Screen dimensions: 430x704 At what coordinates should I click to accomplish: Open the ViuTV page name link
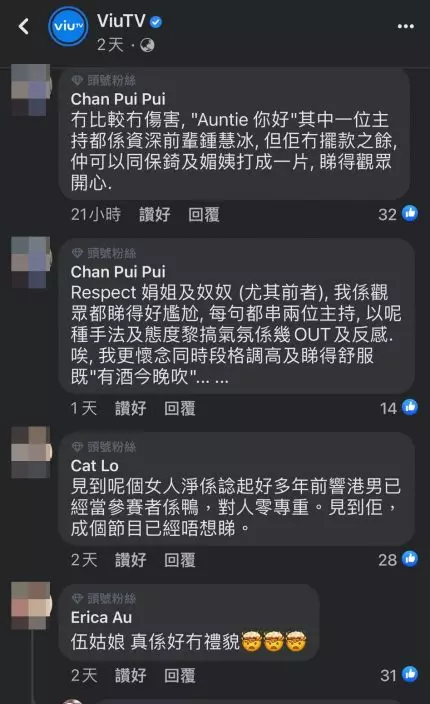(x=121, y=21)
